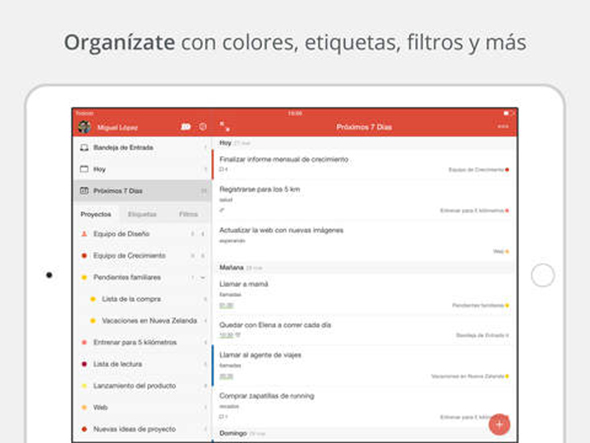Open task Finalizar informe mensual de crecimiento
Image resolution: width=590 pixels, height=443 pixels.
pos(364,164)
